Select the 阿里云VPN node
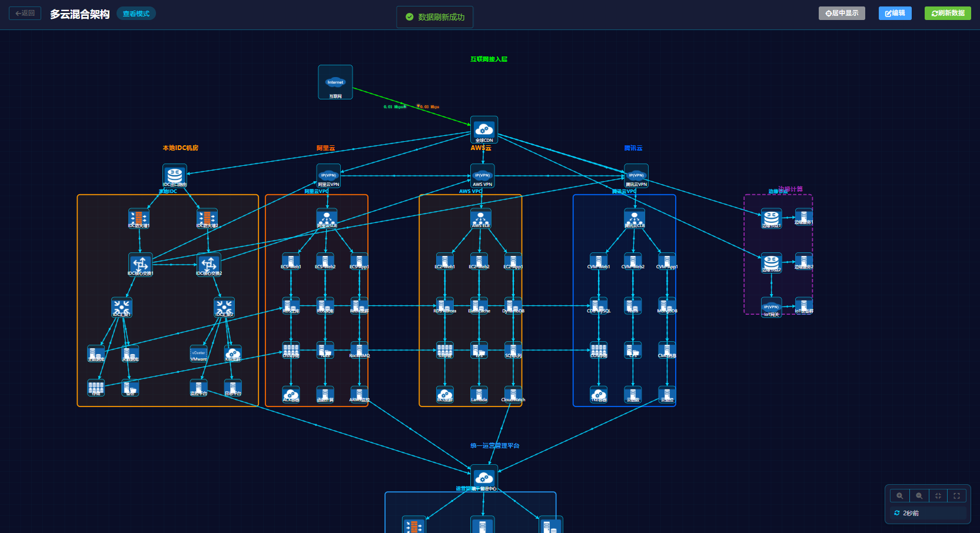Viewport: 980px width, 533px height. [328, 176]
